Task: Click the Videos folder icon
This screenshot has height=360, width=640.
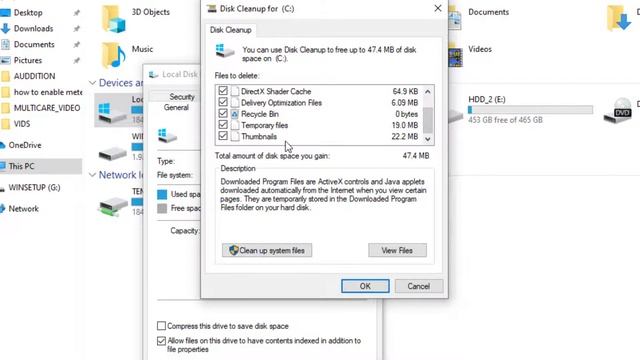Action: coord(456,55)
